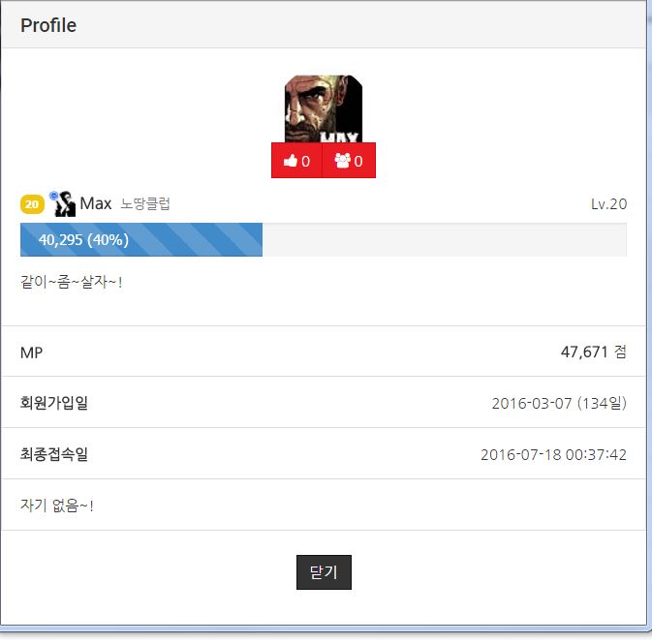
Task: Click the MP row label
Action: tap(32, 353)
